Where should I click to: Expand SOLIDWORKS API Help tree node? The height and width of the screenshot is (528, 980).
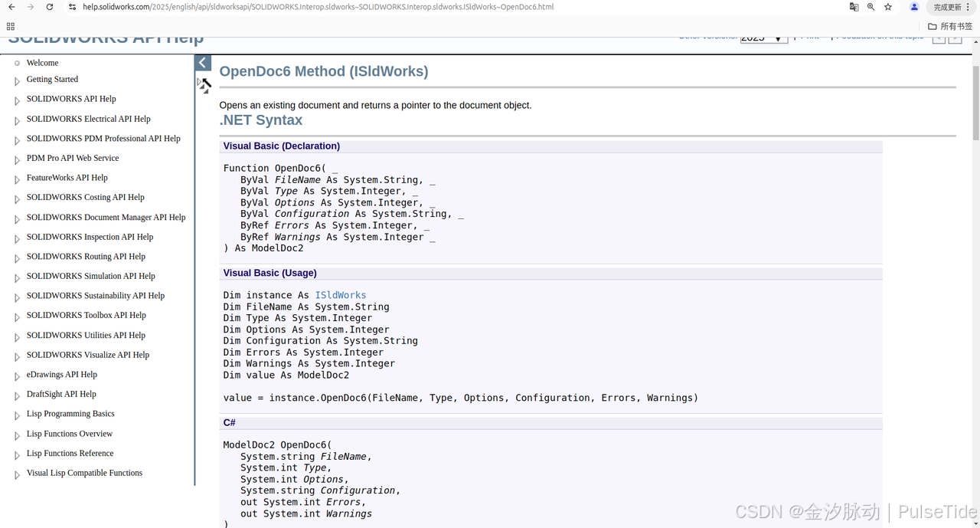coord(17,100)
